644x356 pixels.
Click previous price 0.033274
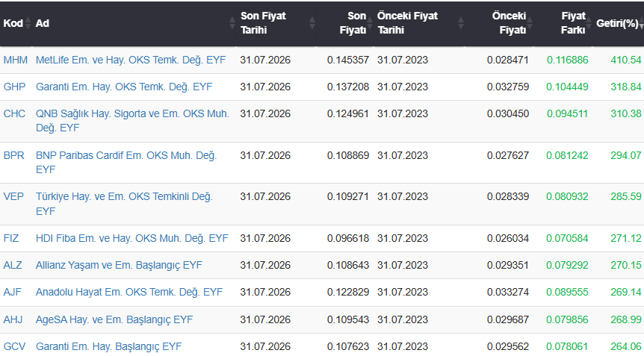click(x=508, y=292)
